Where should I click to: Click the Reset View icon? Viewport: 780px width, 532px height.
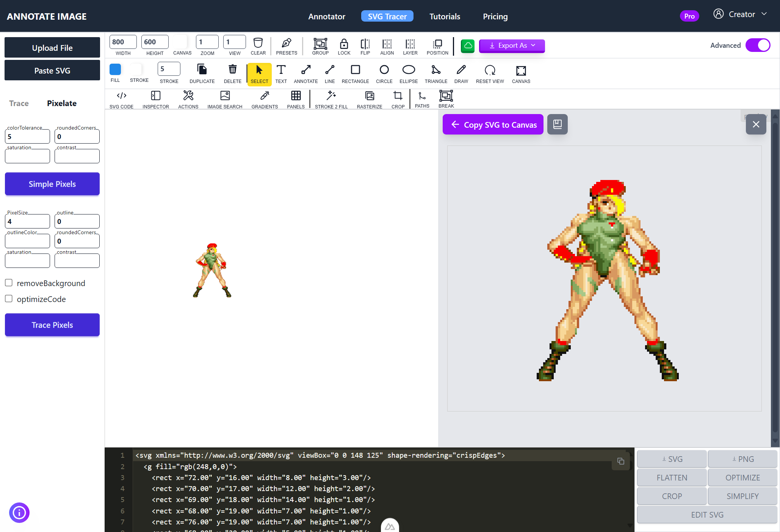[490, 70]
